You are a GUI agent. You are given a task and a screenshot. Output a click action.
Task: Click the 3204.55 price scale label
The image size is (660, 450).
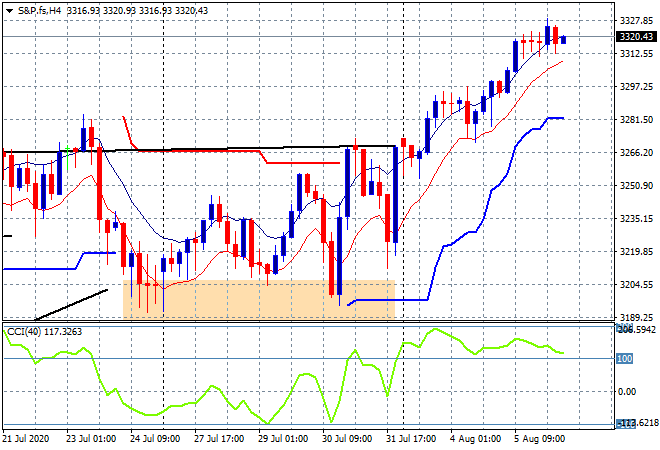(x=636, y=285)
